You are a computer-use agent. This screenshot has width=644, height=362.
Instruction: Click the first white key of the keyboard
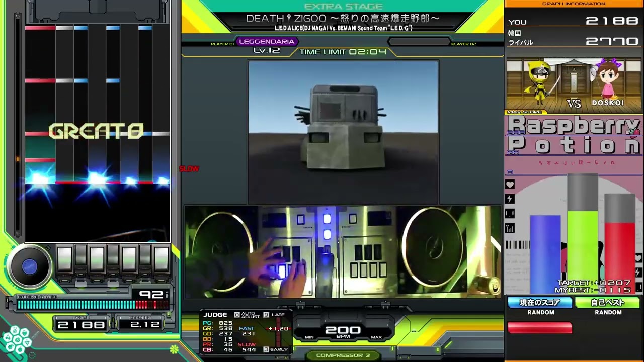64,258
